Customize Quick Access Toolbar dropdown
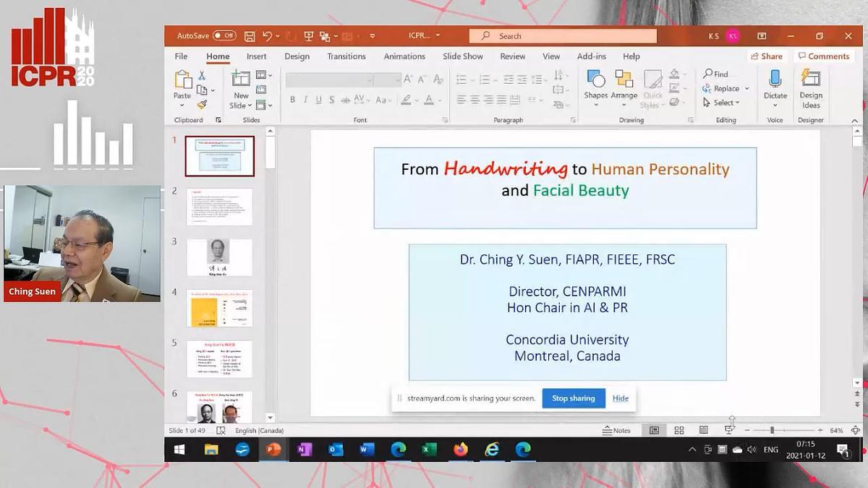The height and width of the screenshot is (488, 868). click(373, 35)
